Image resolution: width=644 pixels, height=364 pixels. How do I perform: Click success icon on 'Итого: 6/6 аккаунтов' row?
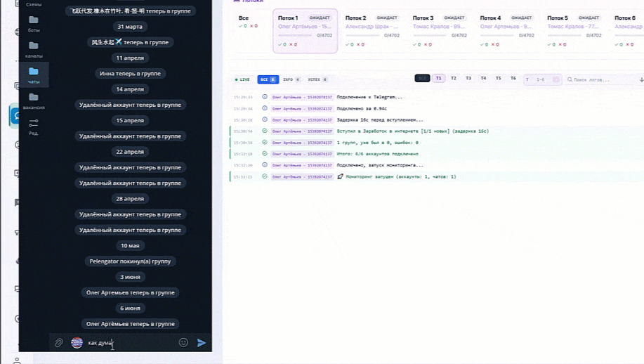[265, 154]
